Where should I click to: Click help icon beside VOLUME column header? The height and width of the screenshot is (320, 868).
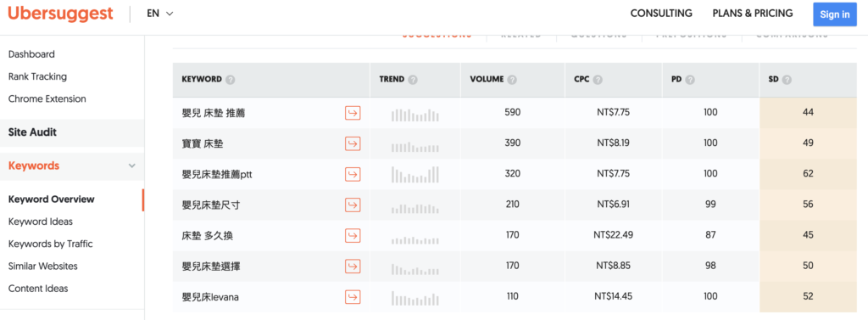[x=512, y=79]
